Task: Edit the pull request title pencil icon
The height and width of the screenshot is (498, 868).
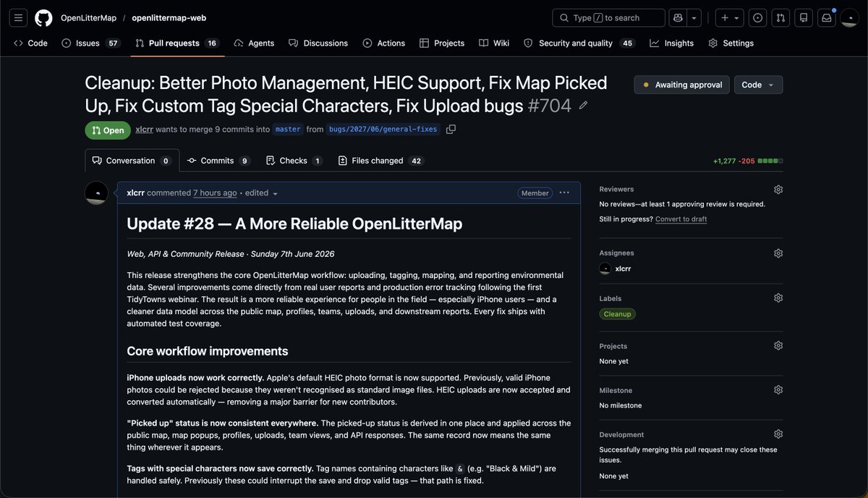Action: pyautogui.click(x=584, y=106)
